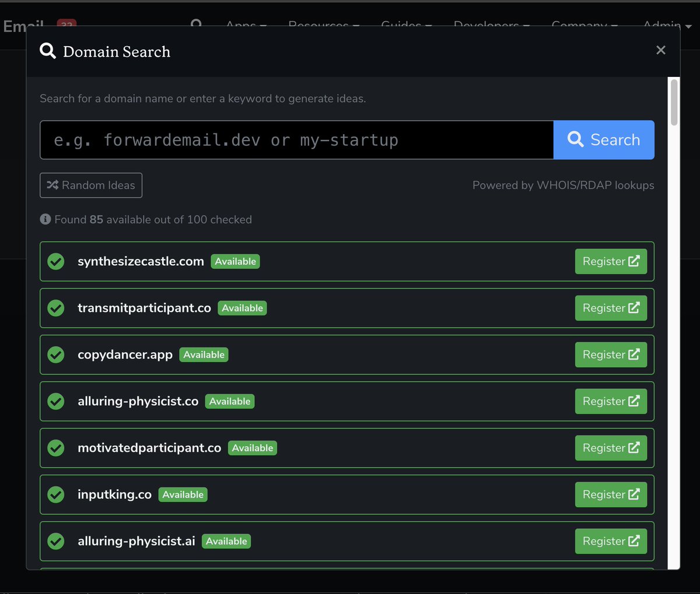Screen dimensions: 700x594
Task: Click Available badge next to inputking.co
Action: coord(183,494)
